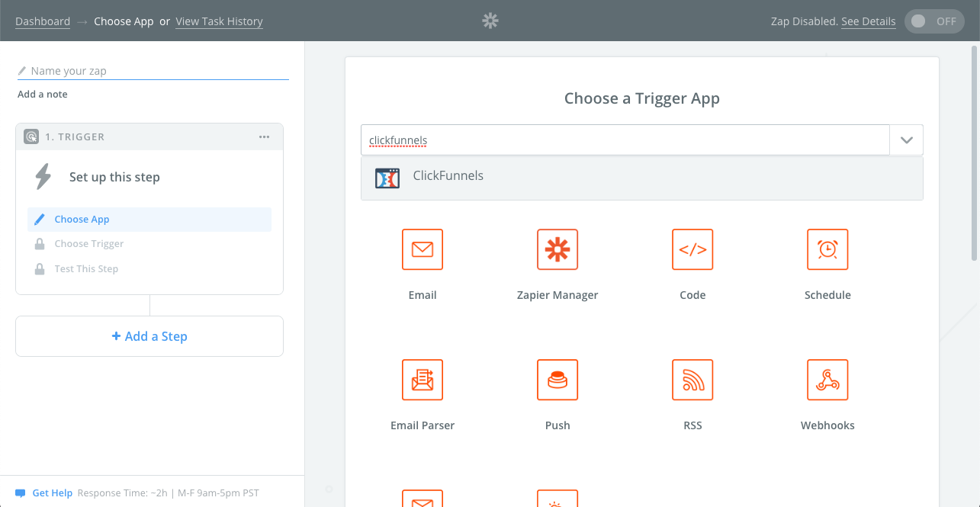Screen dimensions: 980x507
Task: Click the 1. TRIGGER header label
Action: pyautogui.click(x=75, y=137)
